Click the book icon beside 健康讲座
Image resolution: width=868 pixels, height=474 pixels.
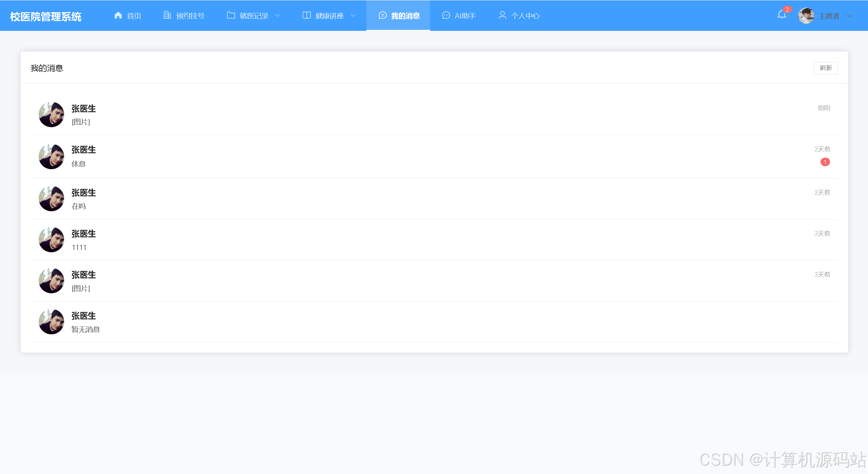[307, 15]
